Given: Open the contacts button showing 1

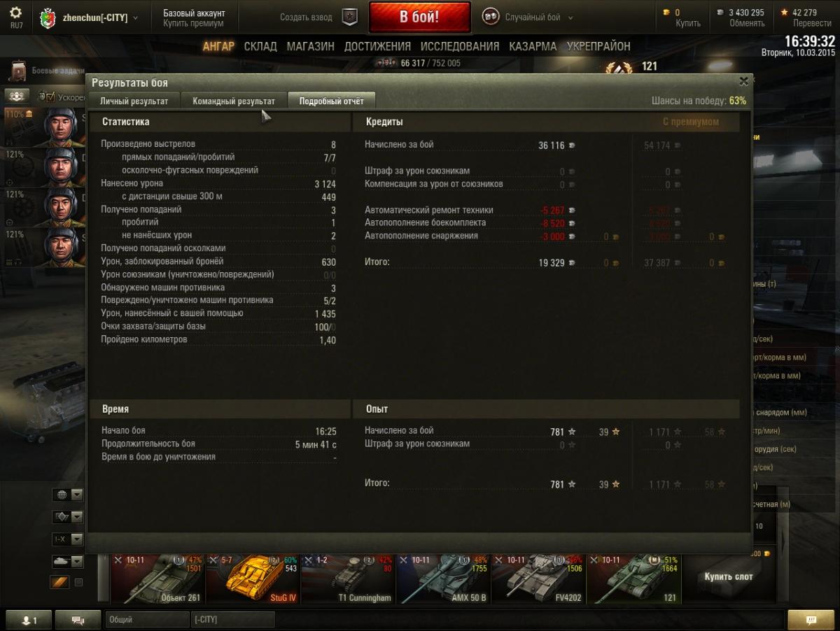Looking at the screenshot, I should point(29,620).
